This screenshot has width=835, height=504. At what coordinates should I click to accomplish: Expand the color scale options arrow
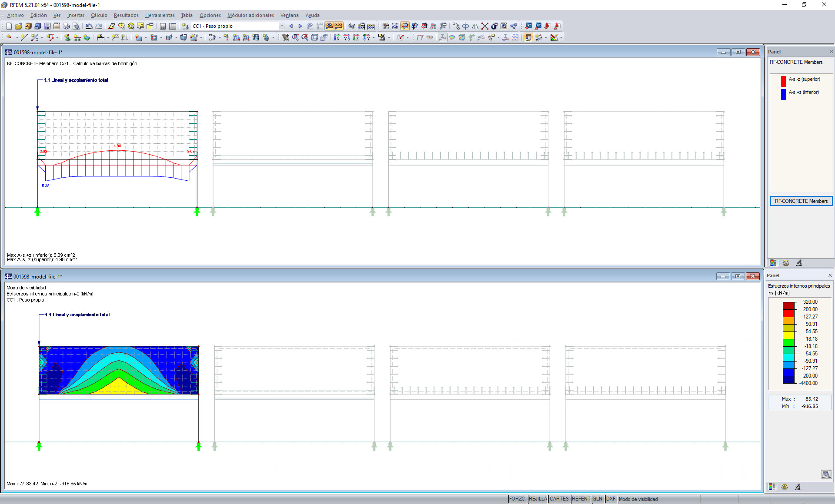[x=561, y=38]
